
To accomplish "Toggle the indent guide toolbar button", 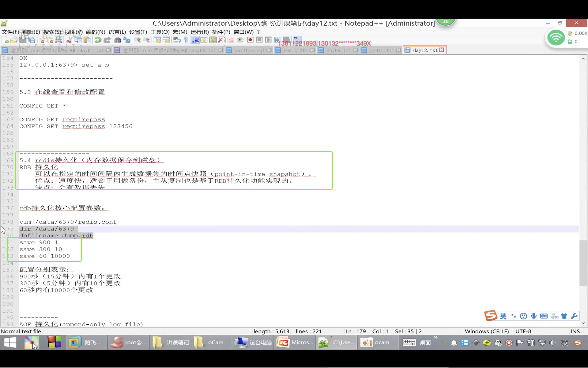I will pos(195,40).
